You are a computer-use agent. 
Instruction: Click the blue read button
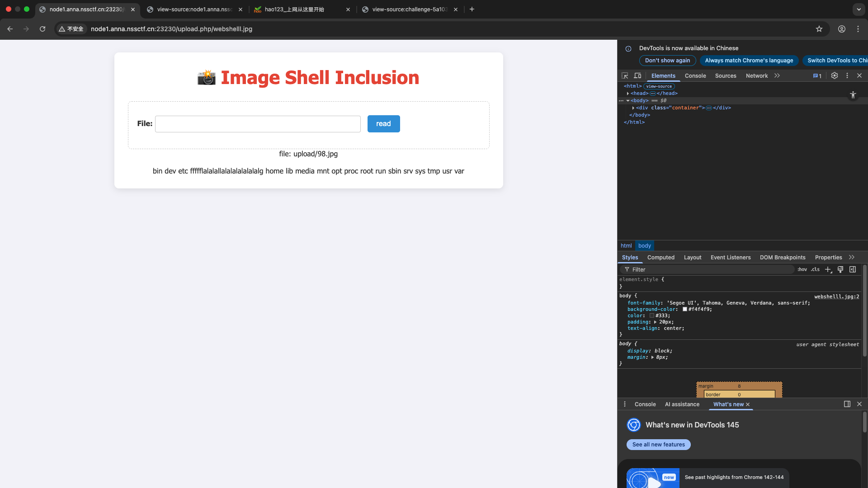click(x=383, y=124)
